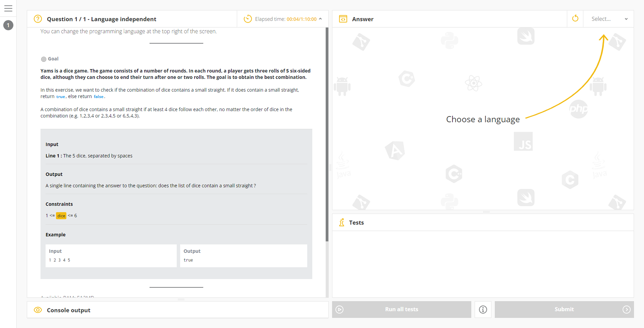The width and height of the screenshot is (644, 328).
Task: Open the hamburger menu icon
Action: click(x=8, y=8)
